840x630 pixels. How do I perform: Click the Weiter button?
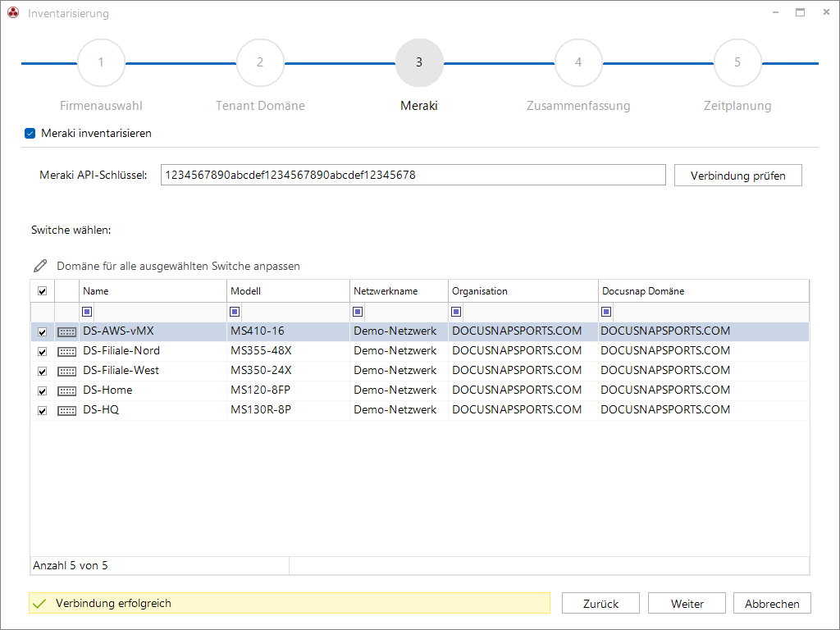[x=687, y=603]
